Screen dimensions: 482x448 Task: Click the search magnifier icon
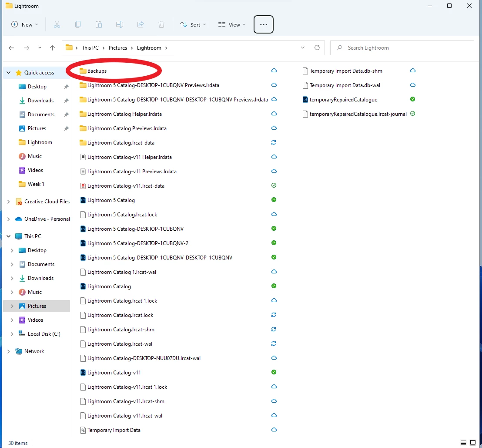[x=339, y=48]
